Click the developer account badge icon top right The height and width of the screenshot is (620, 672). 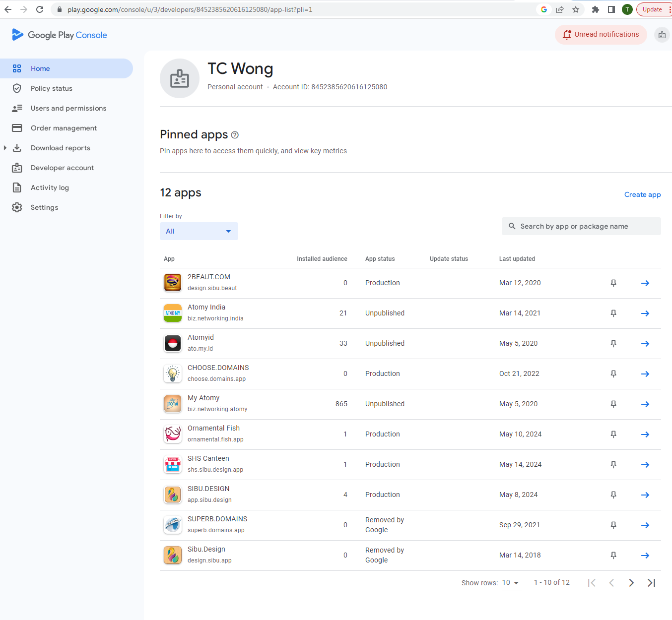click(662, 35)
